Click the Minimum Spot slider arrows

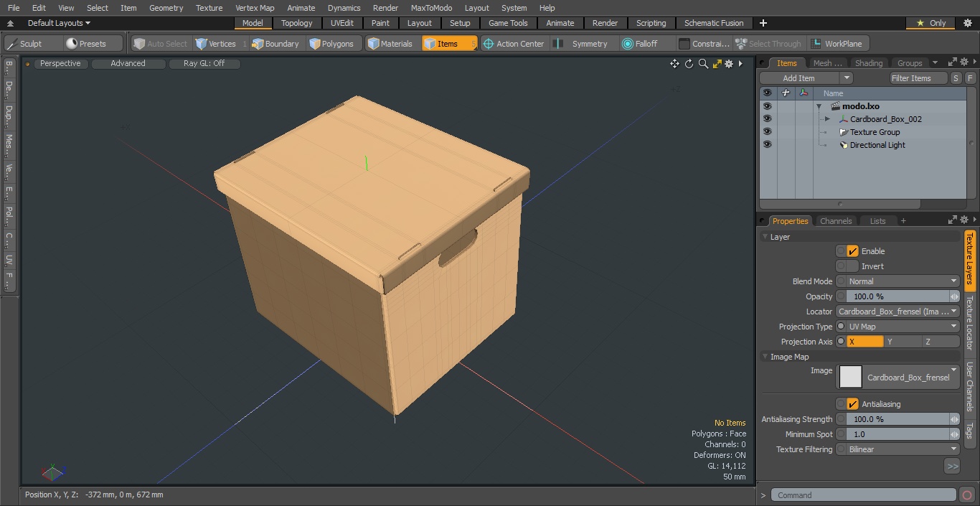954,434
